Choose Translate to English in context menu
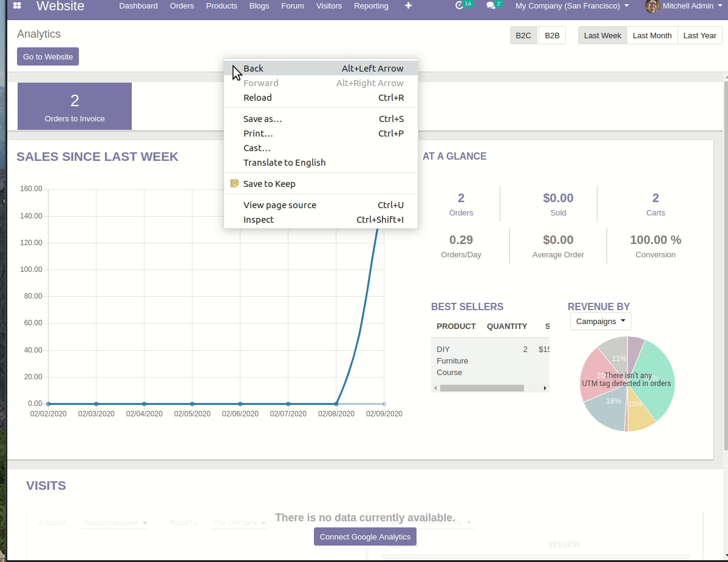Viewport: 728px width, 562px height. click(x=284, y=162)
